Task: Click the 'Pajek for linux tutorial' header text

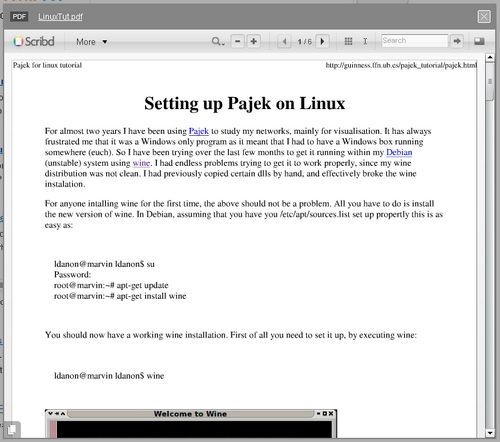Action: pos(47,65)
